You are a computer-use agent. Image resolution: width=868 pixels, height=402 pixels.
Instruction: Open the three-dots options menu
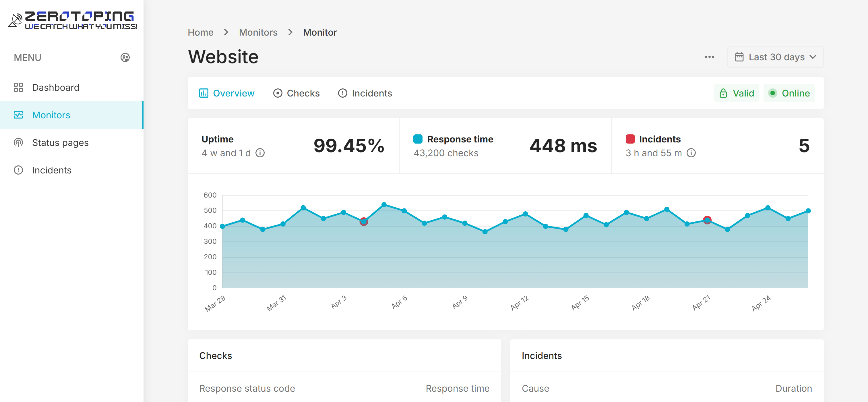pyautogui.click(x=709, y=57)
